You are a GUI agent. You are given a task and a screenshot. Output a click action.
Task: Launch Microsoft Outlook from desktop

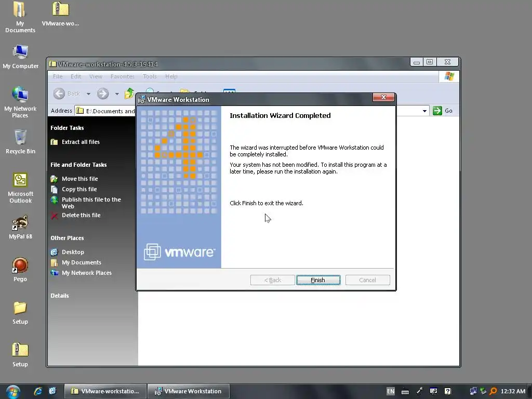20,188
